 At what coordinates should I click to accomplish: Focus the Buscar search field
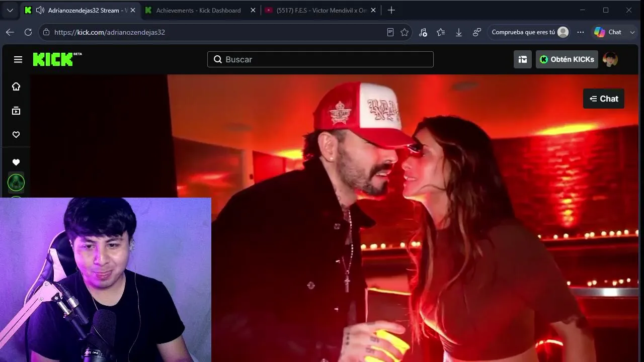(320, 59)
